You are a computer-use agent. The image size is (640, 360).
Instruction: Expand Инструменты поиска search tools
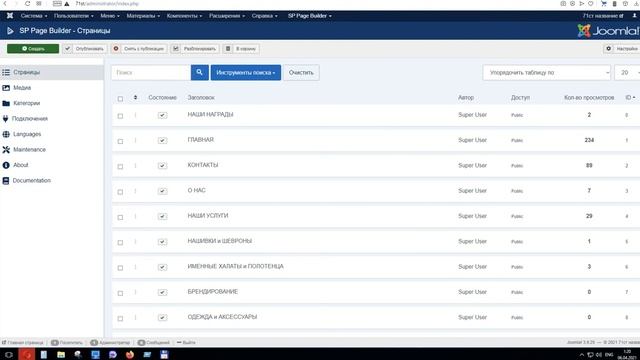pos(246,73)
